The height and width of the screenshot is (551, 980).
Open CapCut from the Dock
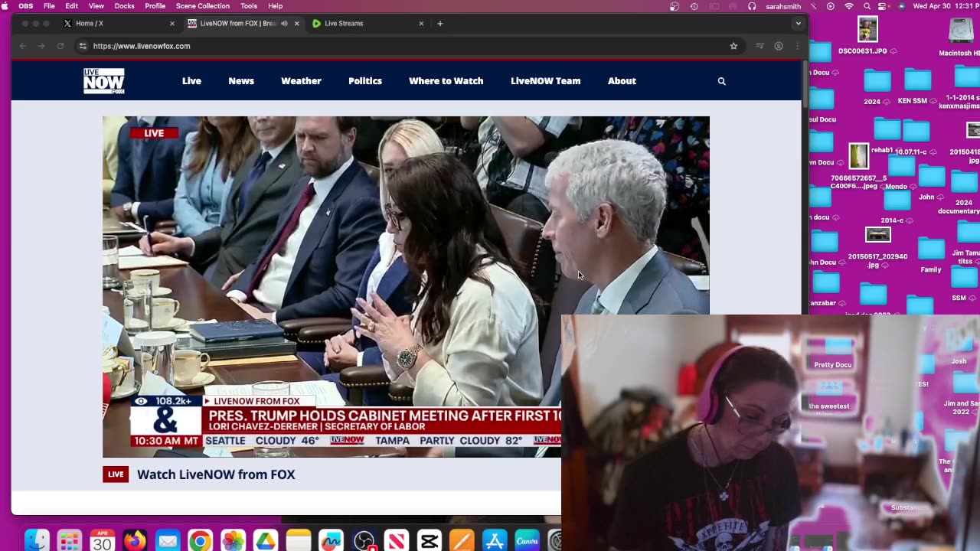pyautogui.click(x=429, y=541)
